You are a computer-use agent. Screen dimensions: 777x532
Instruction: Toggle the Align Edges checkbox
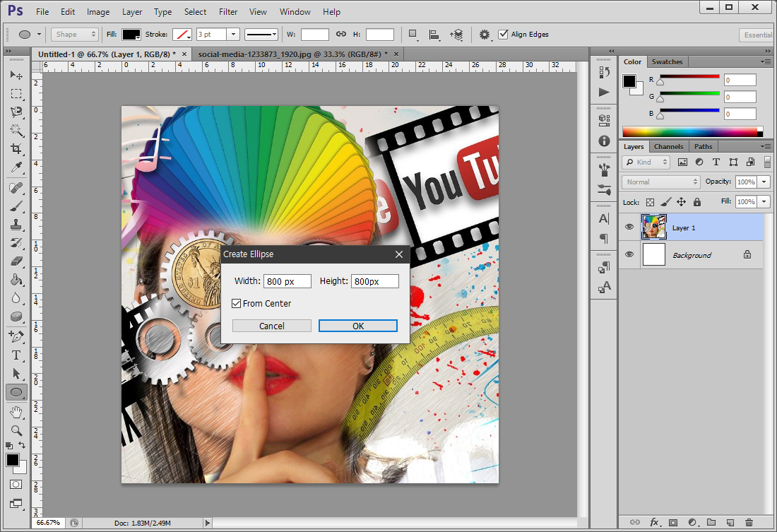503,34
